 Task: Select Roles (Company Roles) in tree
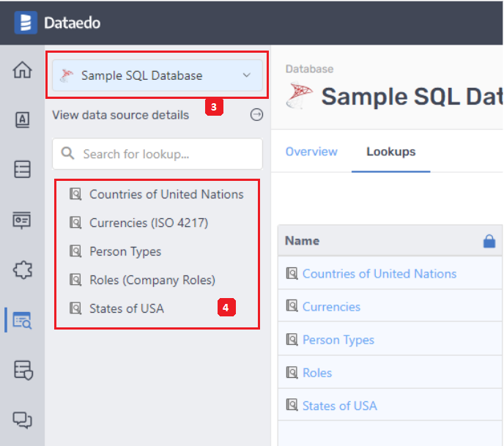(152, 280)
